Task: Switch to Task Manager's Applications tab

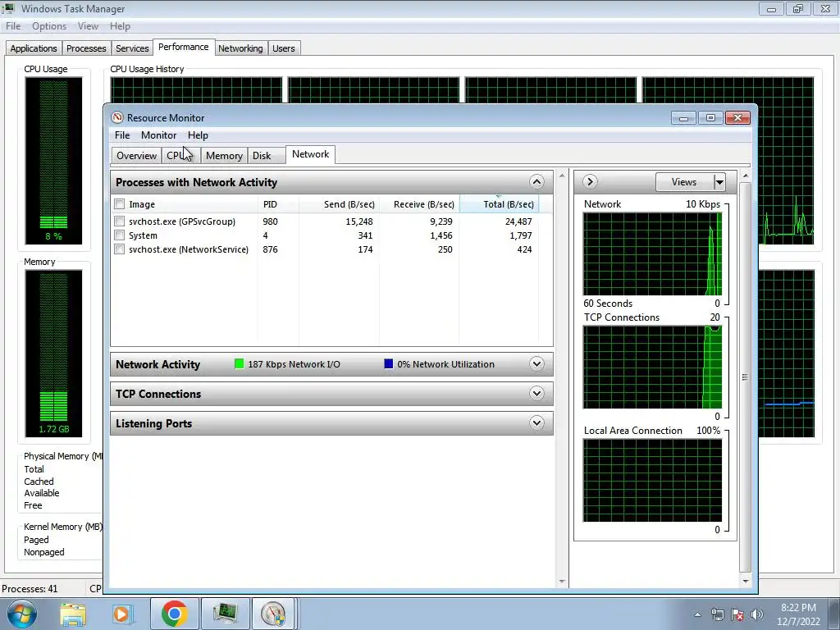Action: point(34,48)
